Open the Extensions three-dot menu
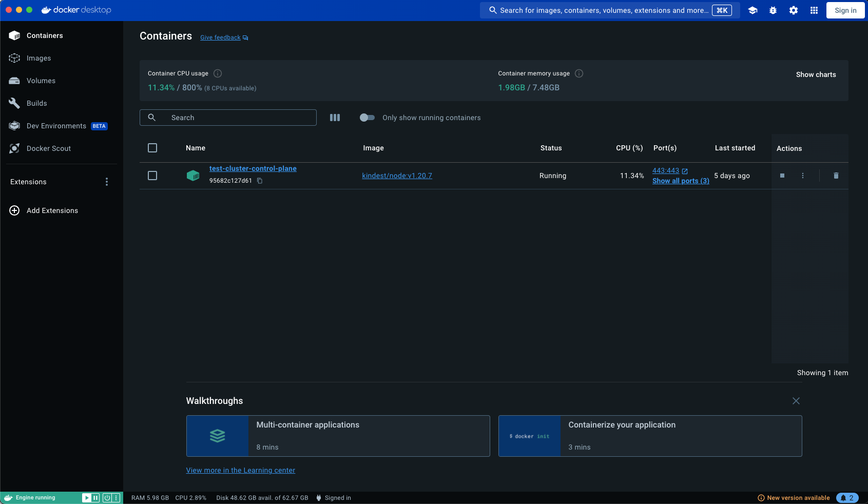Screen dimensions: 868x504 click(107, 182)
